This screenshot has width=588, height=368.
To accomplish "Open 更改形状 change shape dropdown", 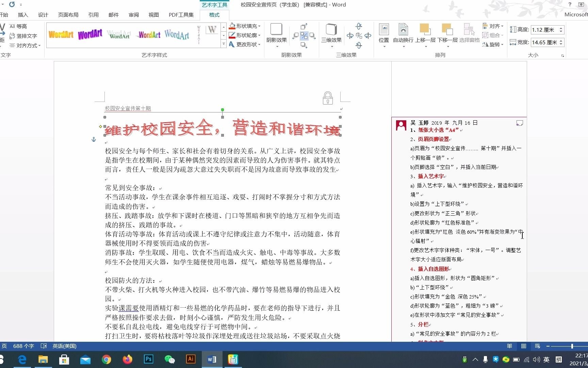I will [x=245, y=44].
